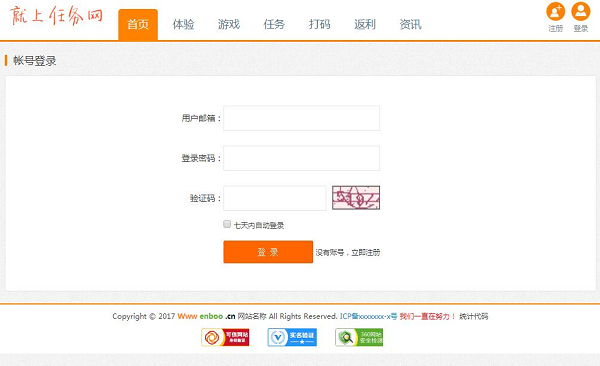Open the 打码 menu item

(320, 25)
